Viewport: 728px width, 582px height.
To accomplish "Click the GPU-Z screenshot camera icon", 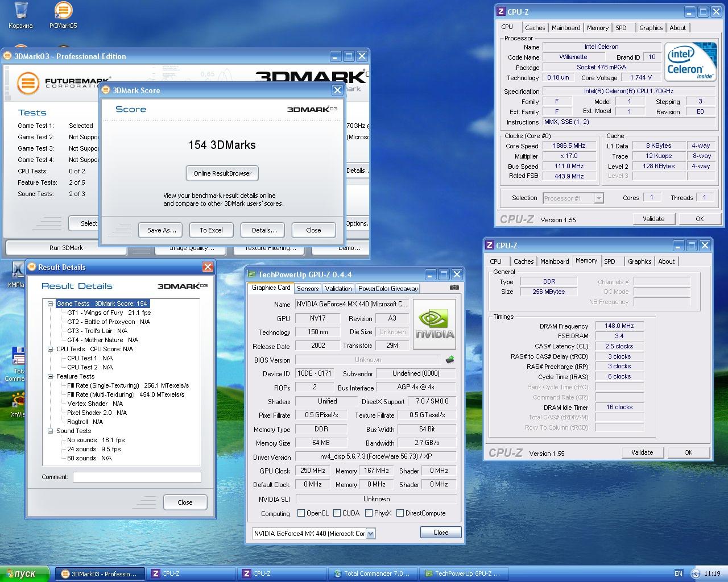I will (454, 288).
